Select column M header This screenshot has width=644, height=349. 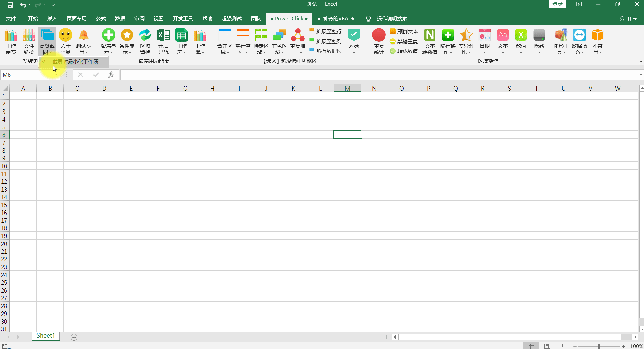(347, 88)
